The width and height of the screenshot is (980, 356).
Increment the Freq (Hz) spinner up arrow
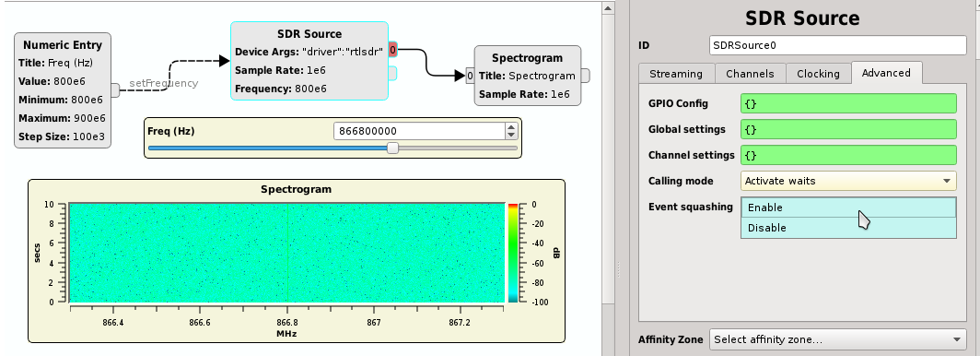(x=511, y=127)
